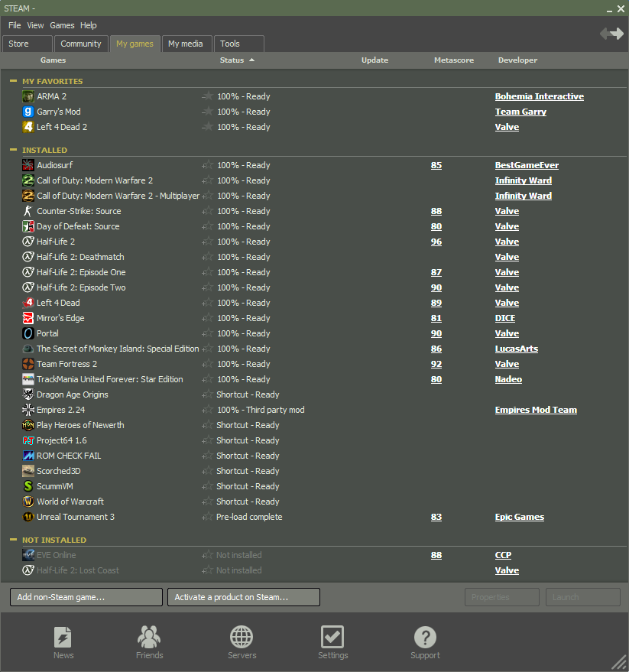Grab the window resize grip corner
Viewport: 629px width, 672px height.
(619, 662)
